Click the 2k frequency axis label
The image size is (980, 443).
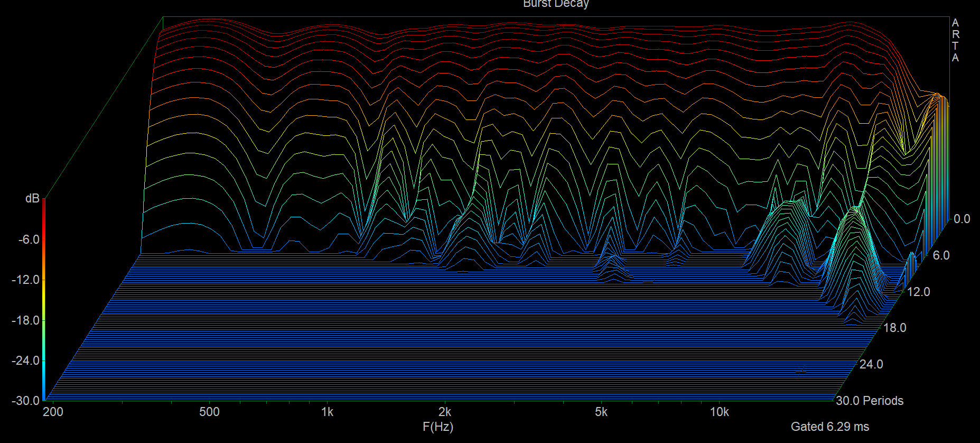445,412
